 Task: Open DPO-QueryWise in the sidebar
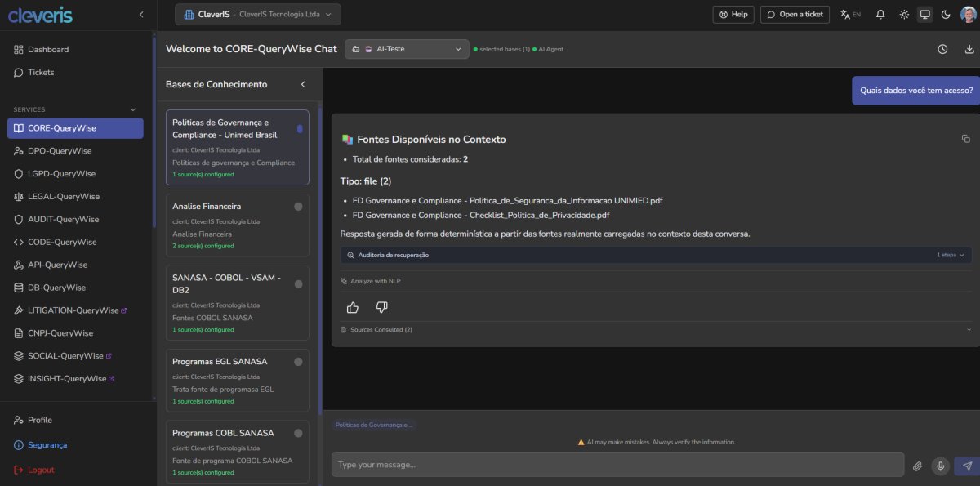pyautogui.click(x=60, y=151)
